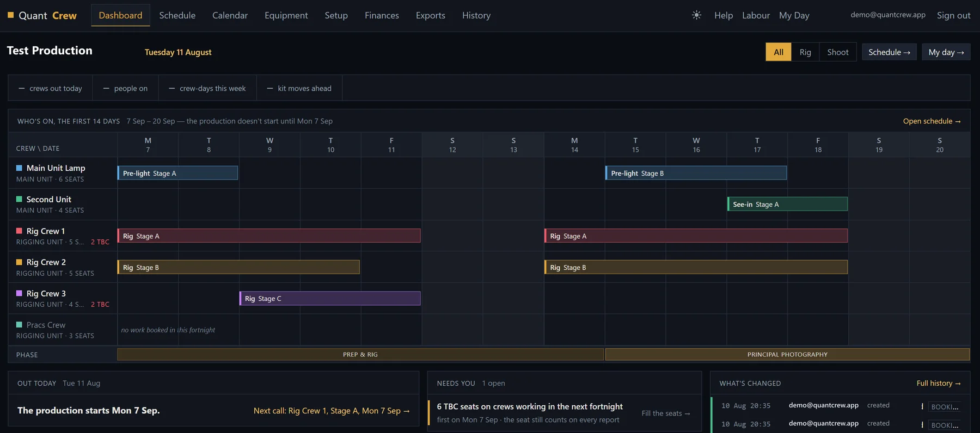980x433 pixels.
Task: Click the Tuesday 15 day column header
Action: (635, 145)
